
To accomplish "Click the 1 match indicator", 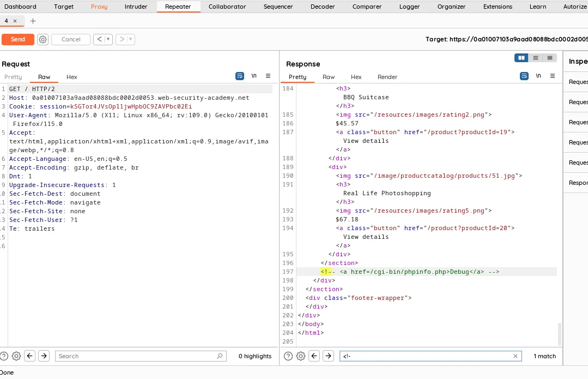I will coord(544,356).
